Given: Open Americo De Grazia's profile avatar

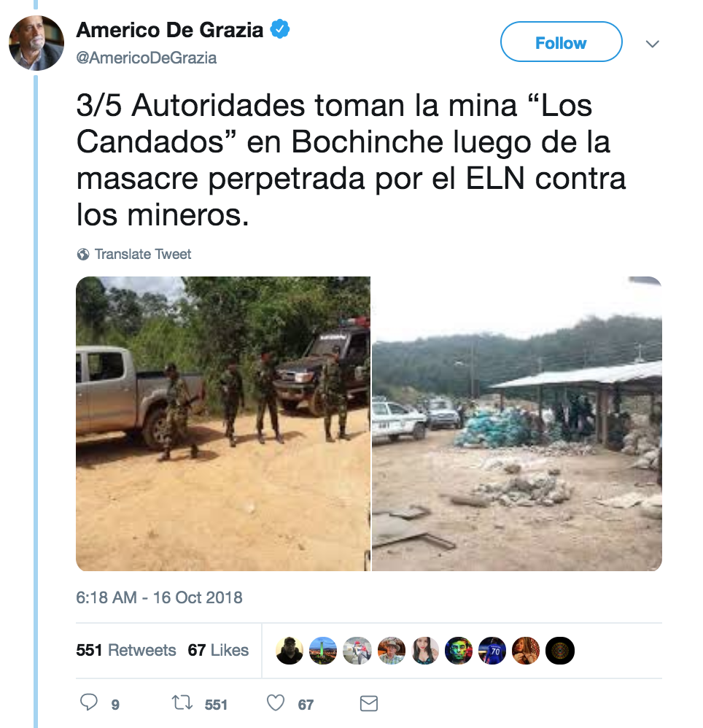Looking at the screenshot, I should [36, 43].
